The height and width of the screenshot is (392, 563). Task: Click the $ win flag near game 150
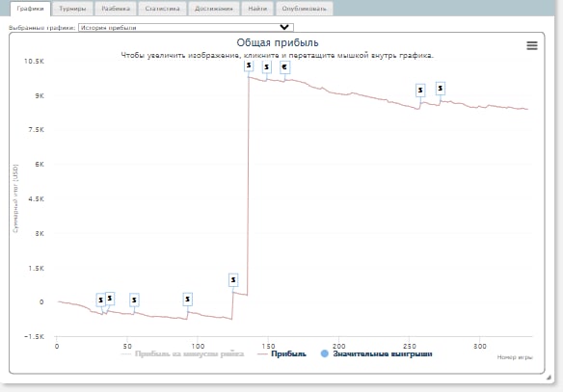(x=266, y=66)
